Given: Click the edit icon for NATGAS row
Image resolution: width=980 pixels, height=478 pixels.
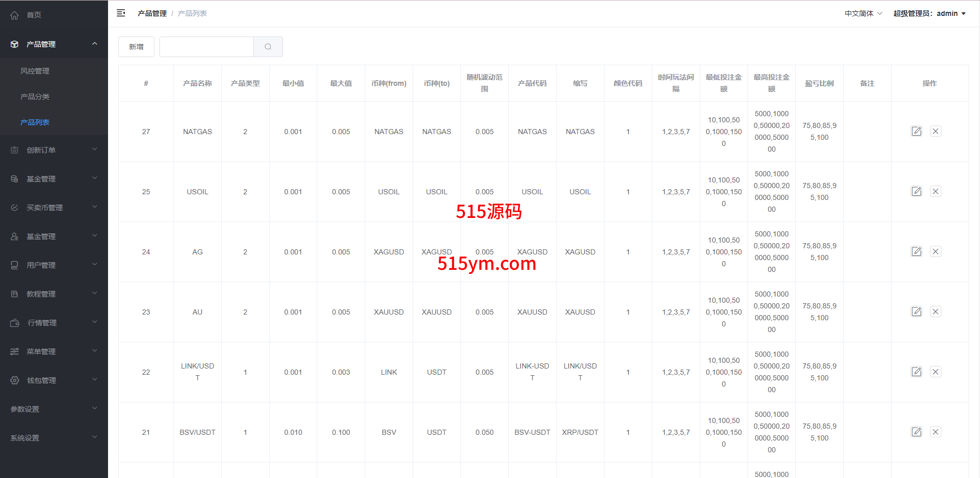Looking at the screenshot, I should click(916, 132).
